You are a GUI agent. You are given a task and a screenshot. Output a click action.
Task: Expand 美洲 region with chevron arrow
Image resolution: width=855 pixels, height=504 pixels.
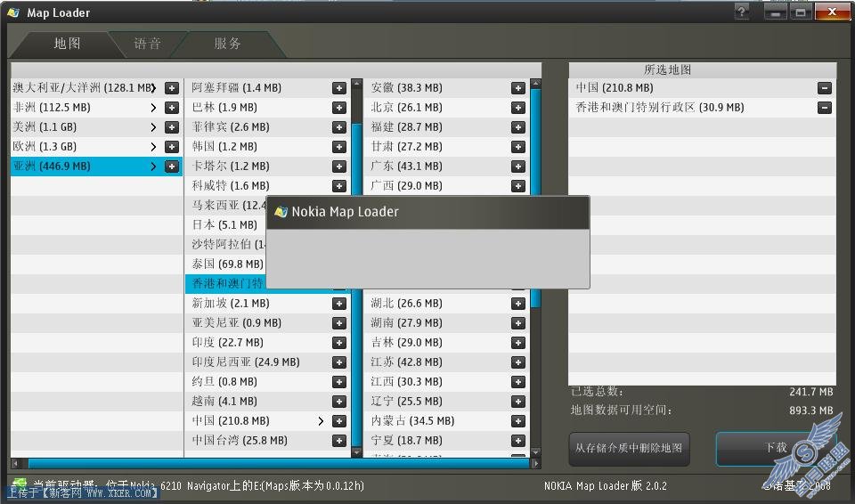coord(153,127)
